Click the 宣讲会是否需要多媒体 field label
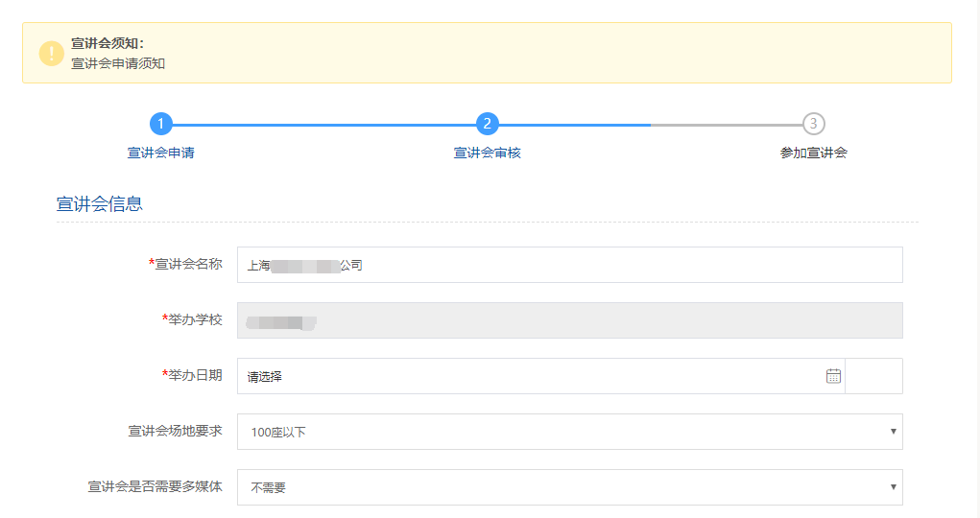 point(155,486)
